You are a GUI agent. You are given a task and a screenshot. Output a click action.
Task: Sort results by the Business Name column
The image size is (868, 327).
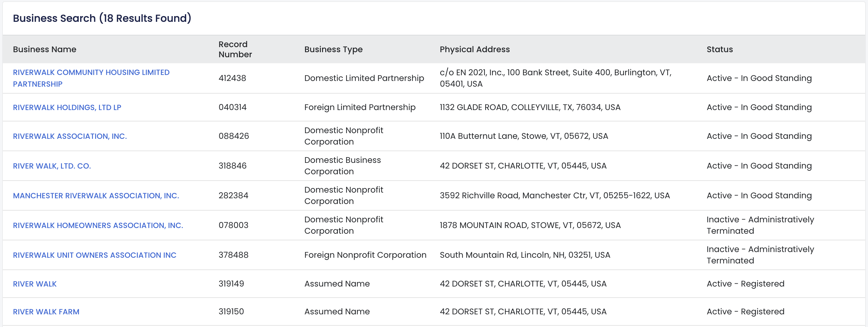tap(45, 49)
